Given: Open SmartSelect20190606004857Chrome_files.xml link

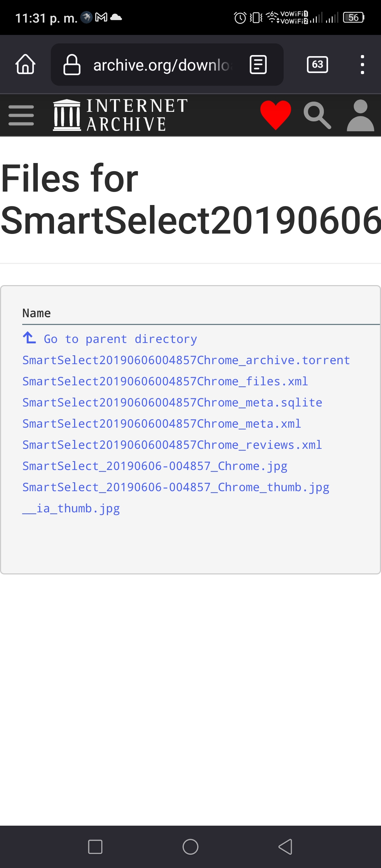Looking at the screenshot, I should click(x=165, y=381).
